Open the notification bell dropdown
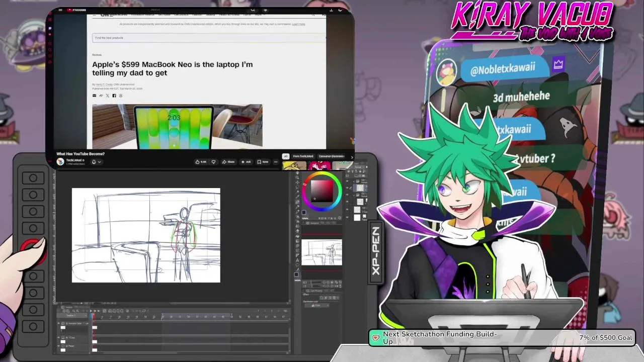 click(96, 162)
